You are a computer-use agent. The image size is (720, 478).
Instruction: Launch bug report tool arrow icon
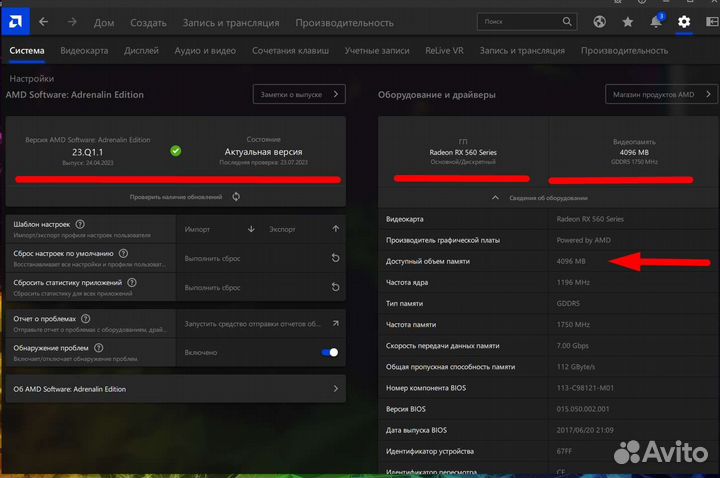point(336,323)
